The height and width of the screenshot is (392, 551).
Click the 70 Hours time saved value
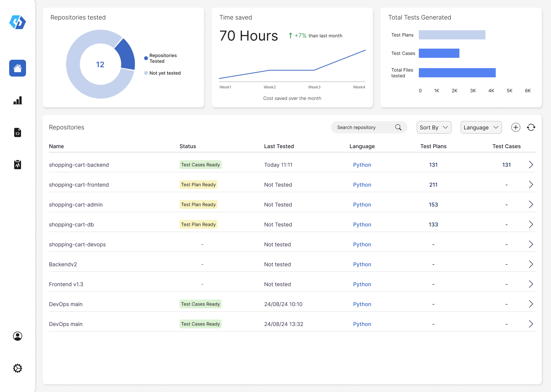tap(249, 36)
